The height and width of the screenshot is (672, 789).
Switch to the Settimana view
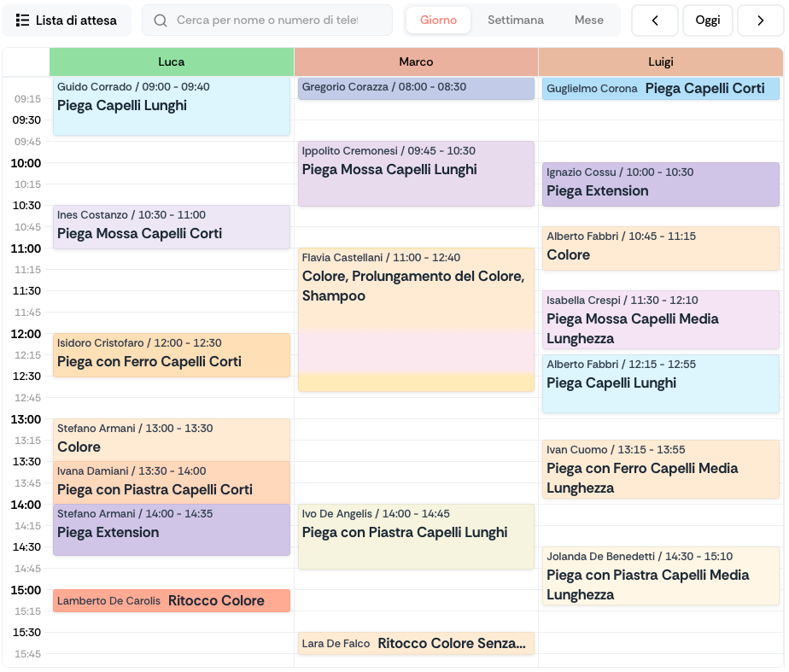515,20
